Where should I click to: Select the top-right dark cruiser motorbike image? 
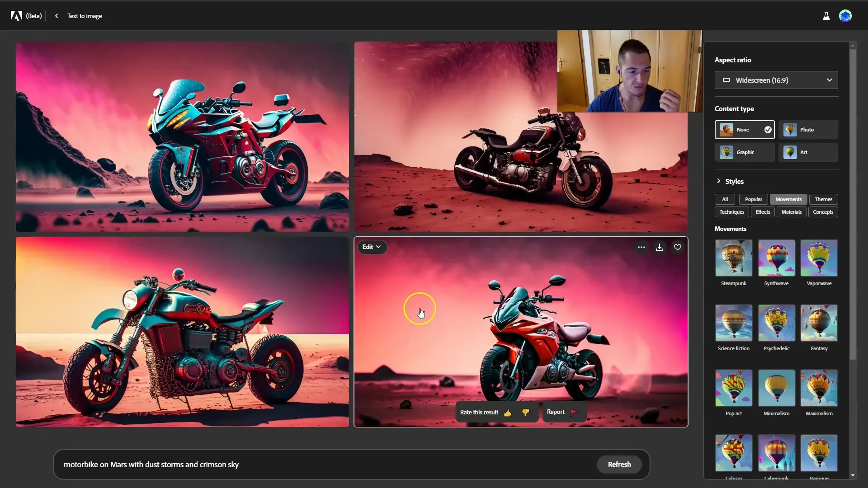click(x=521, y=137)
